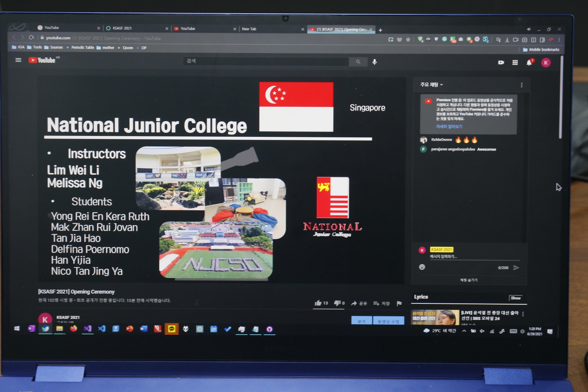Open KakaoTalk from the taskbar
Image resolution: width=588 pixels, height=392 pixels.
(172, 329)
